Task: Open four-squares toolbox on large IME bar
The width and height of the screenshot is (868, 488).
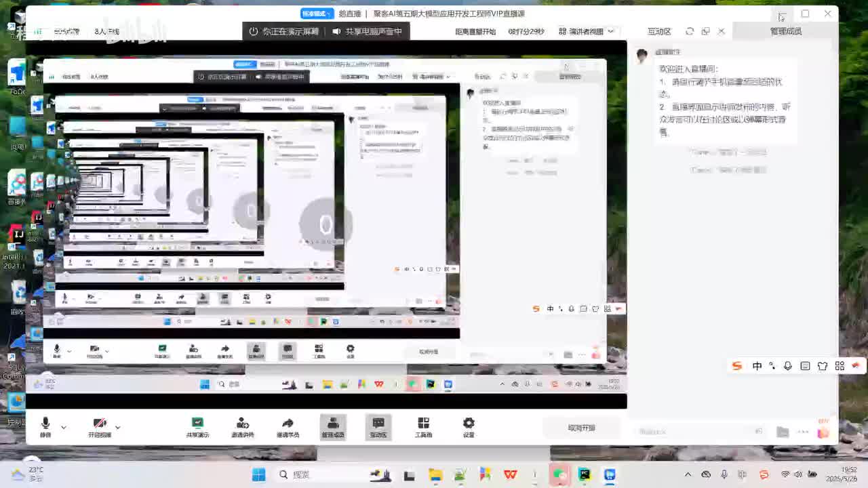Action: (840, 366)
